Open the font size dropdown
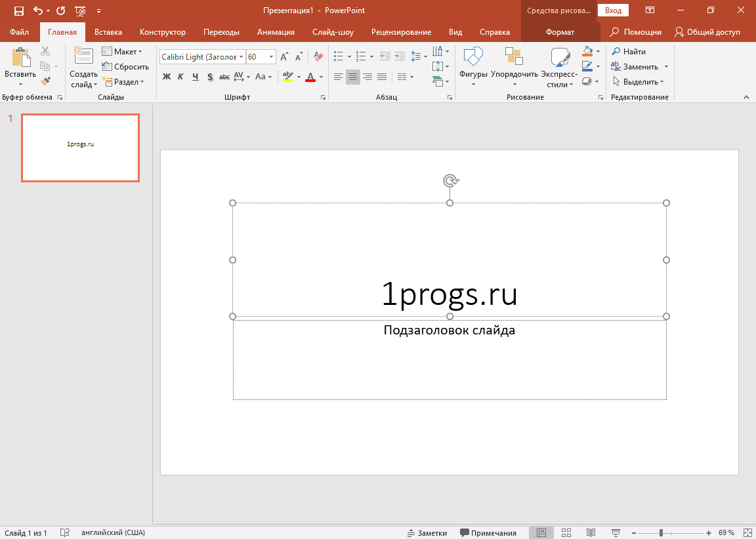Image resolution: width=756 pixels, height=539 pixels. click(x=271, y=57)
